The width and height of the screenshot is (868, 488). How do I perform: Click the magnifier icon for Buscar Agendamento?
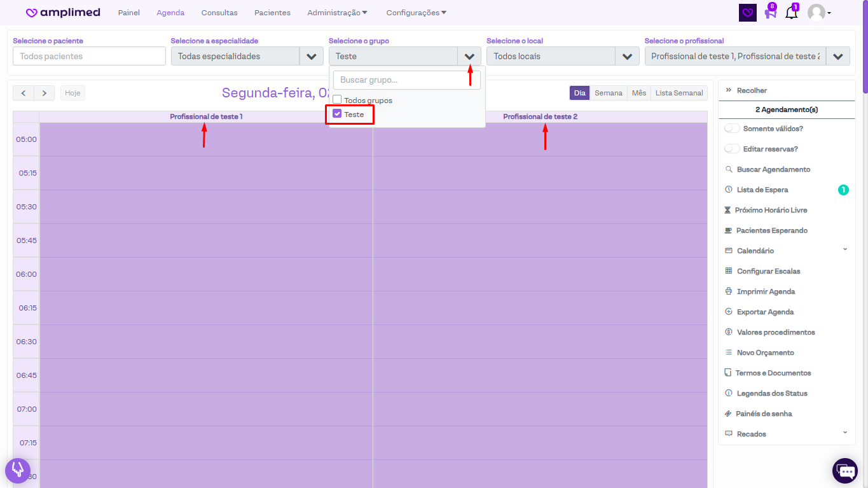pos(729,169)
